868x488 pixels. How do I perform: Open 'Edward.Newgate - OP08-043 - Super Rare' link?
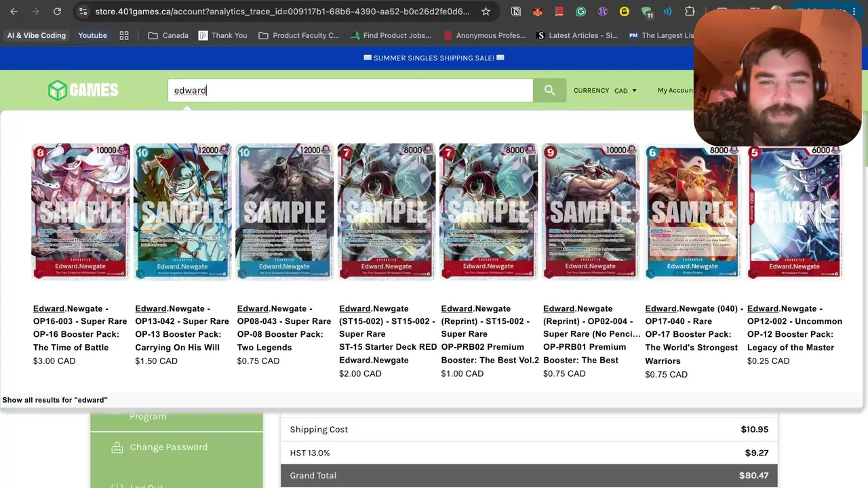284,315
